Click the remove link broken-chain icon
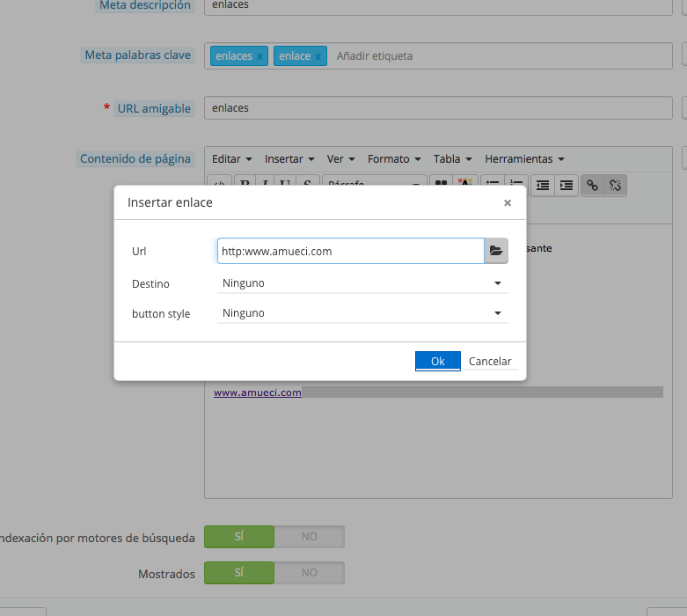Viewport: 687px width, 616px height. click(615, 185)
